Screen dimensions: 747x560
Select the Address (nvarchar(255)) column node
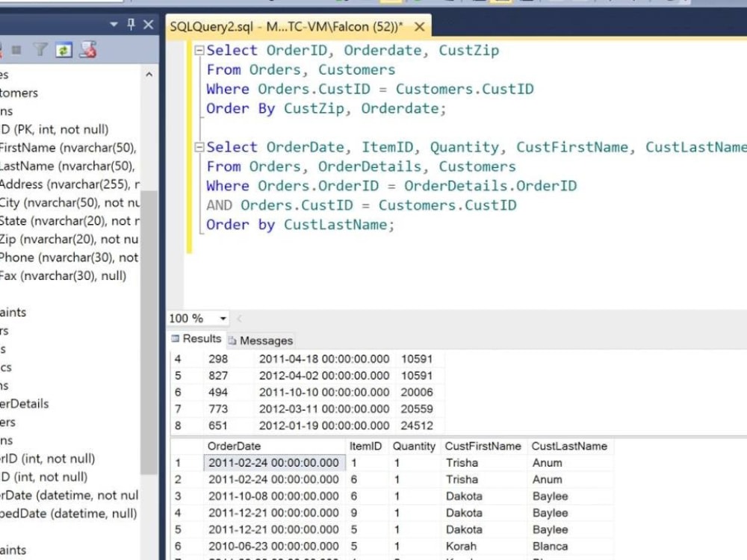69,184
